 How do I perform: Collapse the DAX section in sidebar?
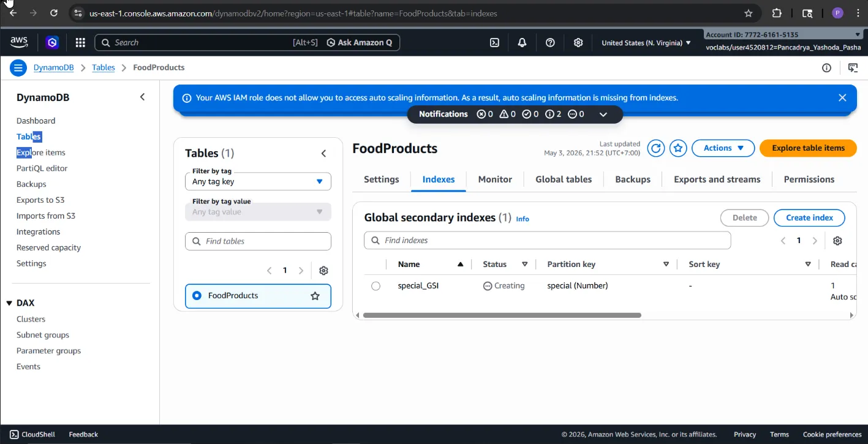coord(9,303)
